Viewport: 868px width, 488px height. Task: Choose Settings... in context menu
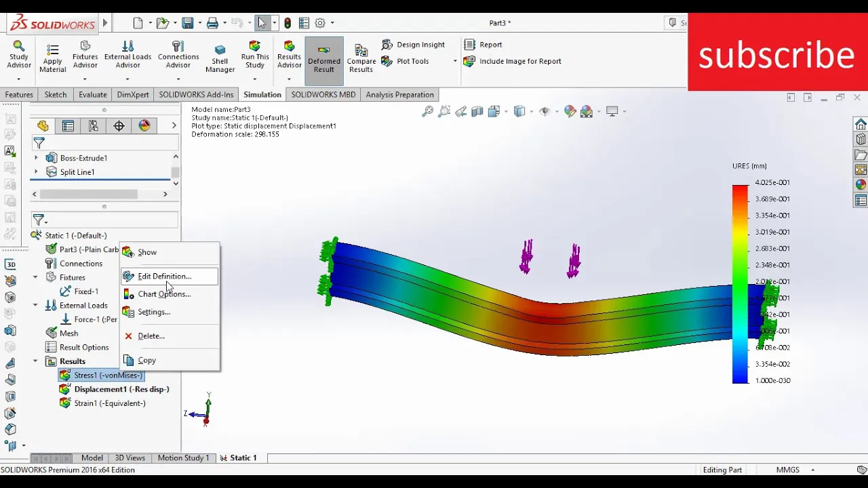click(170, 312)
